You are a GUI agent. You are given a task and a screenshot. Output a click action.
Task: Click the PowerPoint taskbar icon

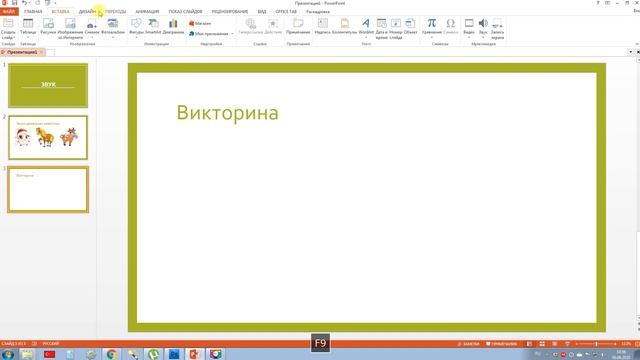tap(195, 354)
